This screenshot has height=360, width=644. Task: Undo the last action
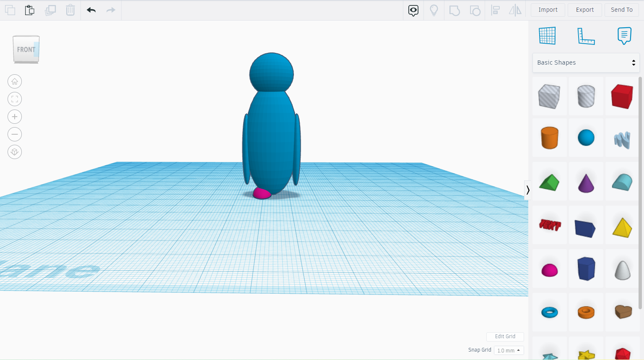[91, 10]
